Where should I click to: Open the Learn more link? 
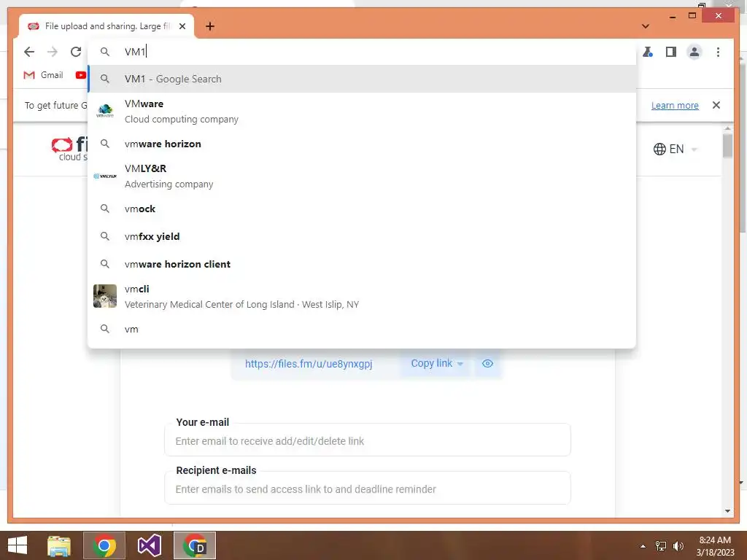[675, 105]
